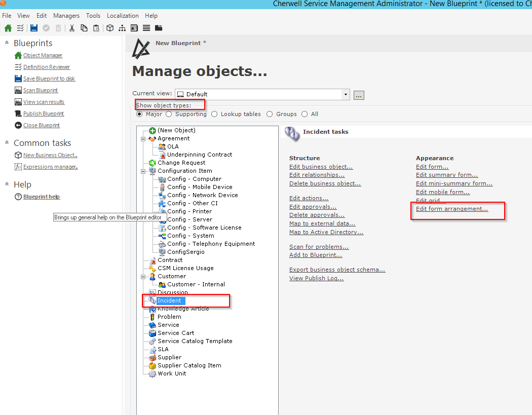Click the cube Business Object toolbar icon
This screenshot has width=532, height=415.
pyautogui.click(x=109, y=28)
